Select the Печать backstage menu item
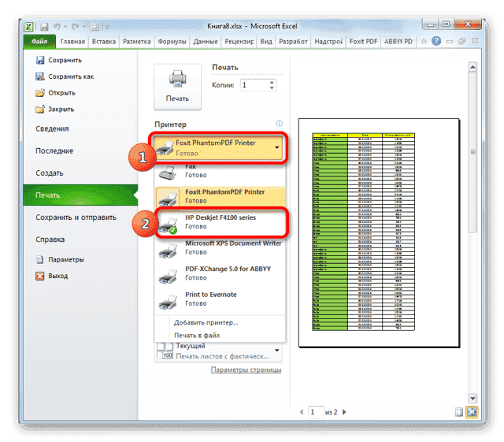 (80, 195)
